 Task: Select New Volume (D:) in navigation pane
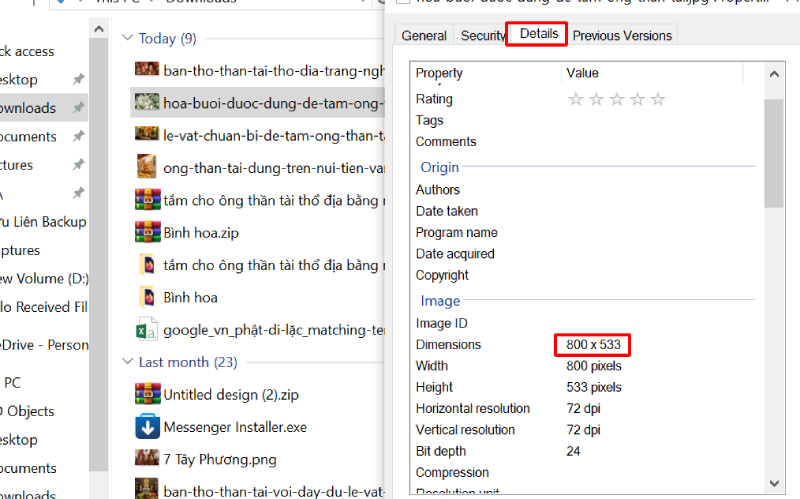coord(45,278)
